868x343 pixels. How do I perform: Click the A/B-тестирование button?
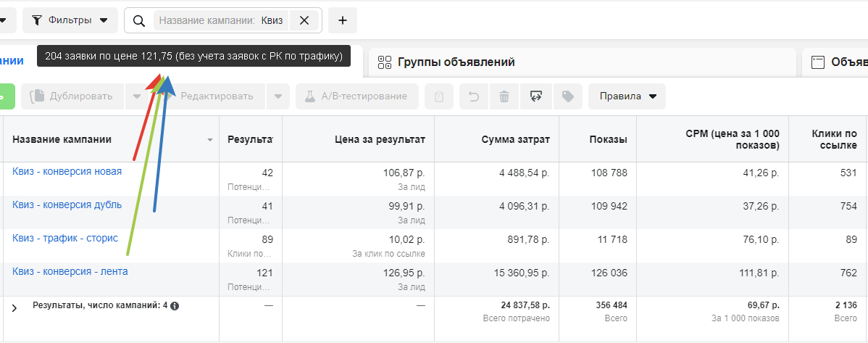click(x=356, y=96)
